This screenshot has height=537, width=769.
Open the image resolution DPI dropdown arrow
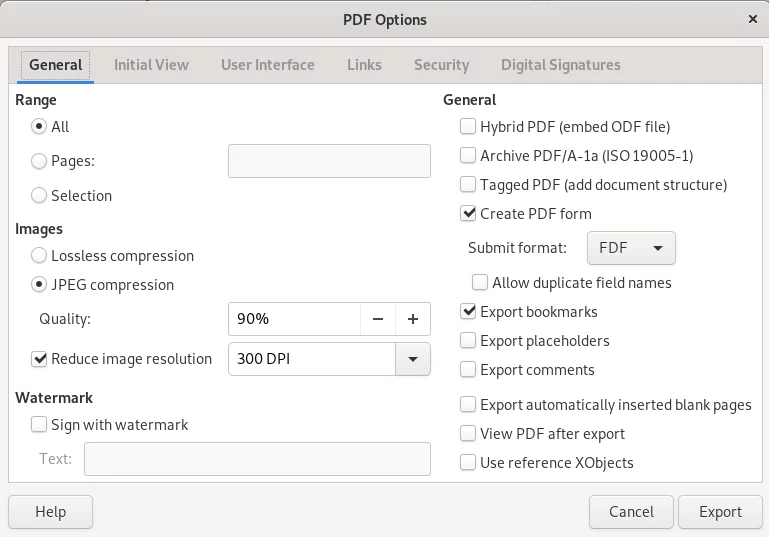[x=413, y=359]
